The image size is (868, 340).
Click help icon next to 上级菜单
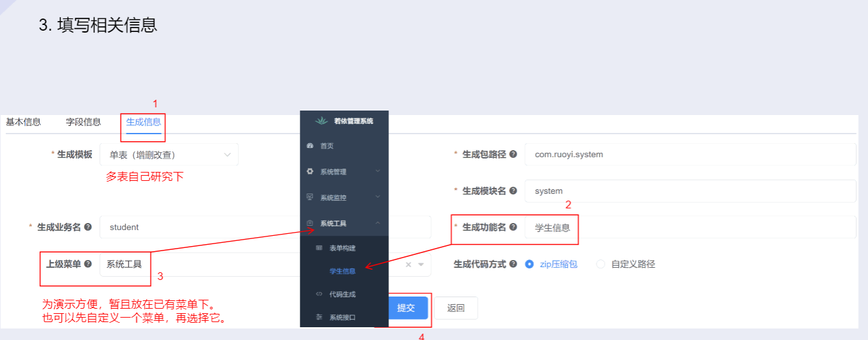tap(88, 263)
